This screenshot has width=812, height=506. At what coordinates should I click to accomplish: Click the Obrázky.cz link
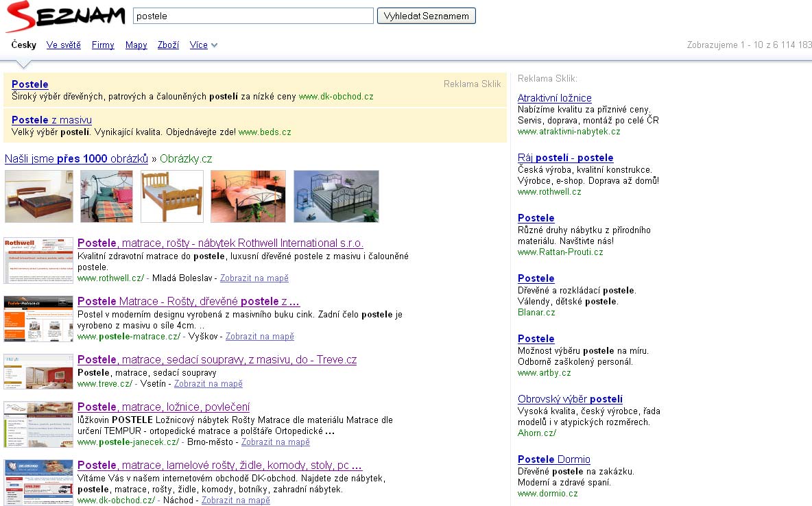(x=186, y=159)
